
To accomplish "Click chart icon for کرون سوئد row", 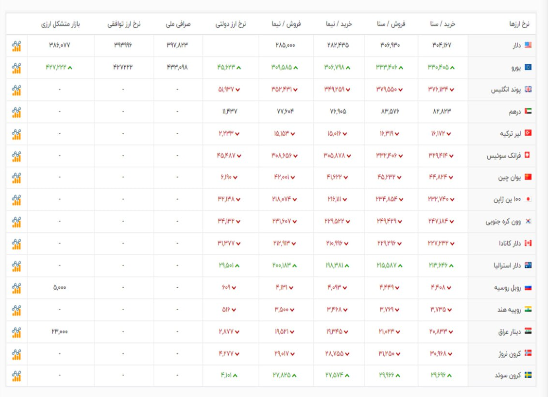I will point(16,376).
